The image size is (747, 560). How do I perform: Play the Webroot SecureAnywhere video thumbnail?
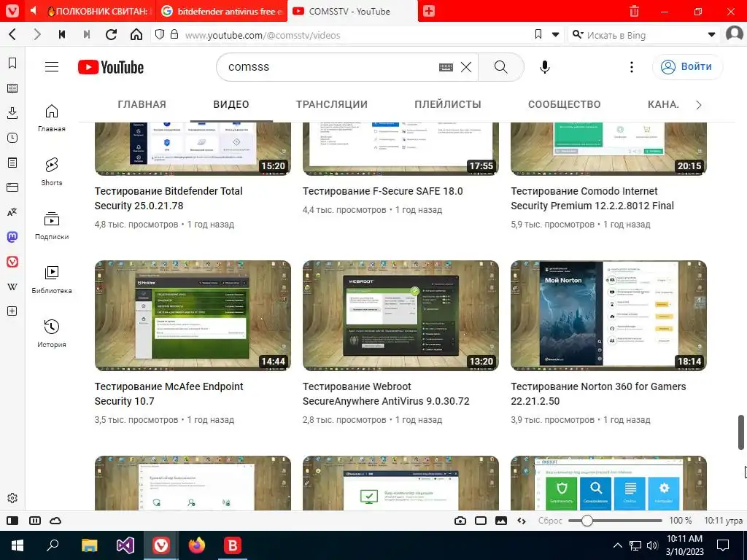(400, 315)
